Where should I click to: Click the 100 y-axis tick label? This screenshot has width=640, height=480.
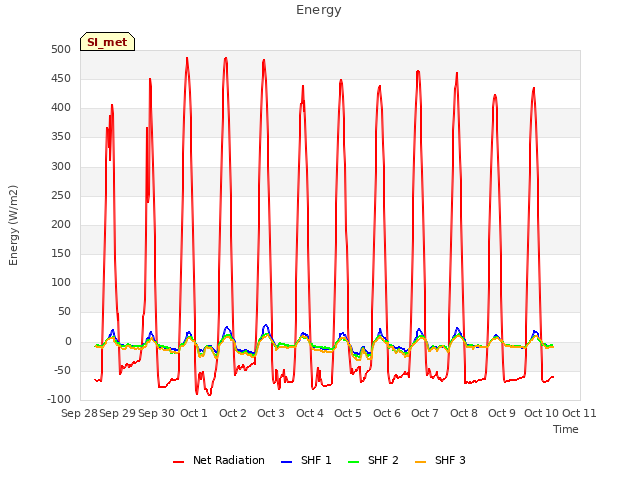[x=61, y=282]
